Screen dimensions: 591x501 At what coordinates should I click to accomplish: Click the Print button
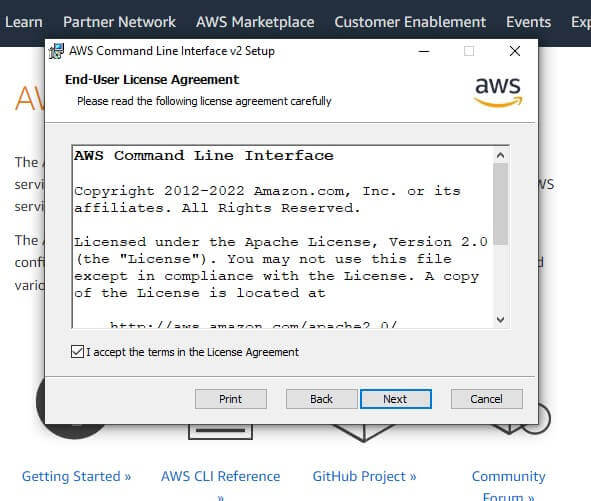click(231, 399)
